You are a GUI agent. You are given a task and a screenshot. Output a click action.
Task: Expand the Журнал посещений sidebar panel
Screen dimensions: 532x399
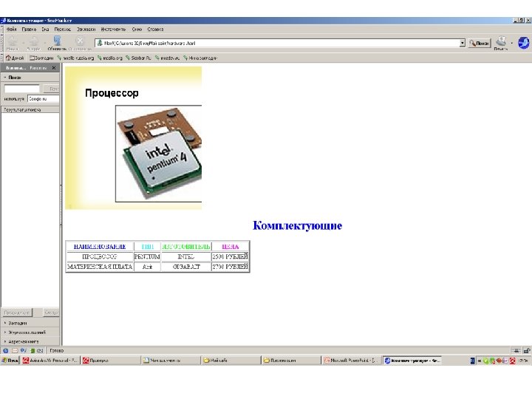click(30, 332)
